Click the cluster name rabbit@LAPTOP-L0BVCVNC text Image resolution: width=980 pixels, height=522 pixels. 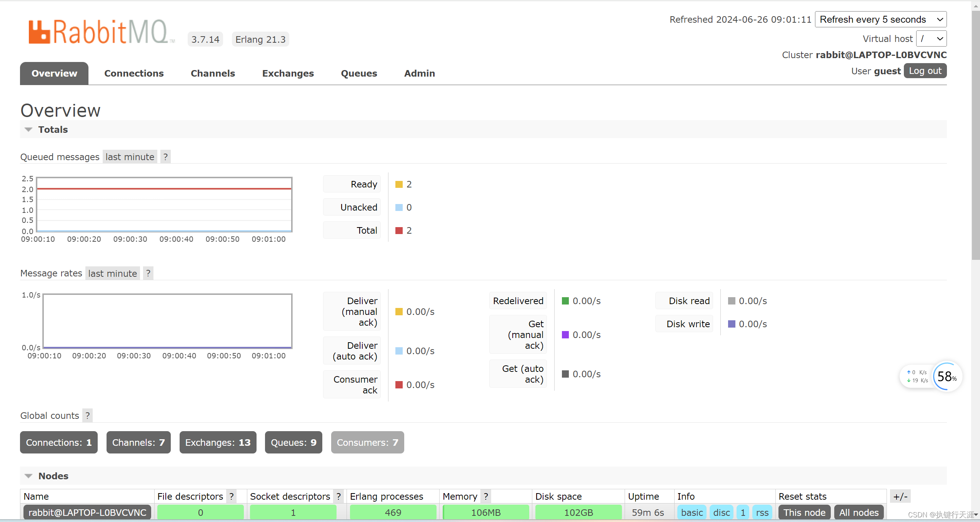coord(881,55)
